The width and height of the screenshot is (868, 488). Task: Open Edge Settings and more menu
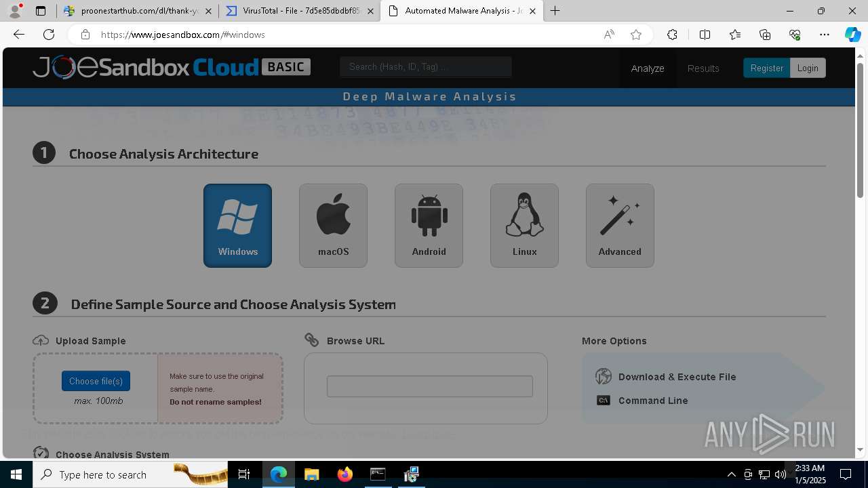825,35
